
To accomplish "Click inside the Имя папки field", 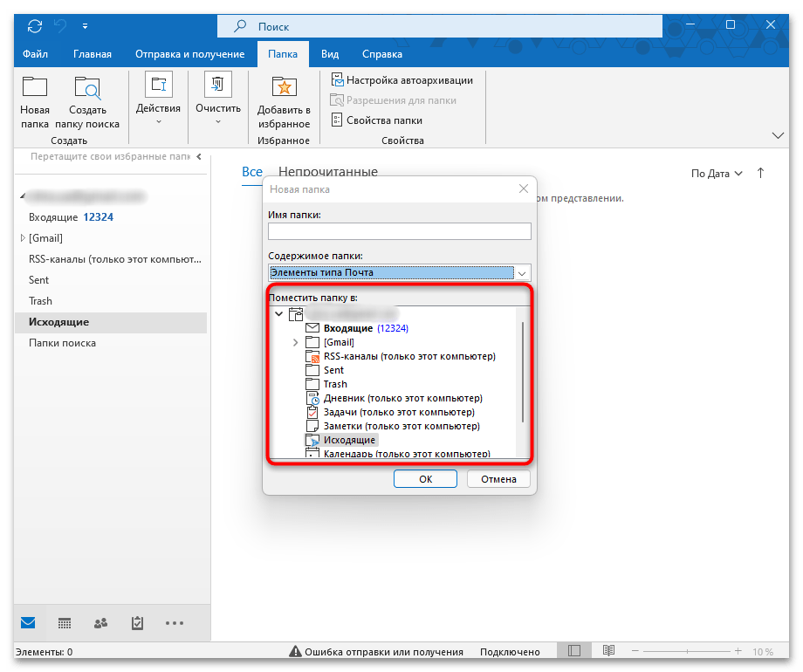I will 399,230.
